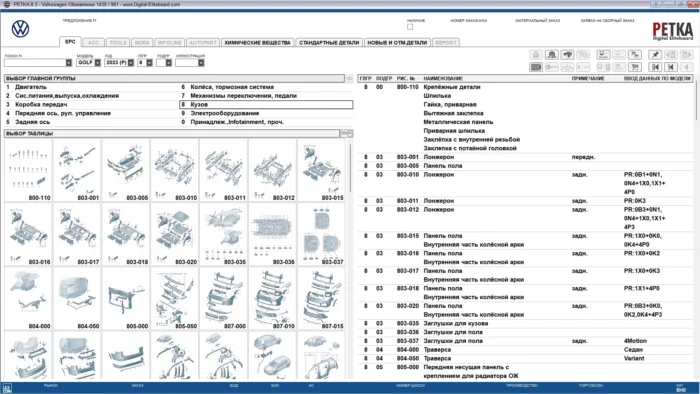Click the next page icon at the toolbar end
The width and height of the screenshot is (700, 394).
click(x=687, y=55)
